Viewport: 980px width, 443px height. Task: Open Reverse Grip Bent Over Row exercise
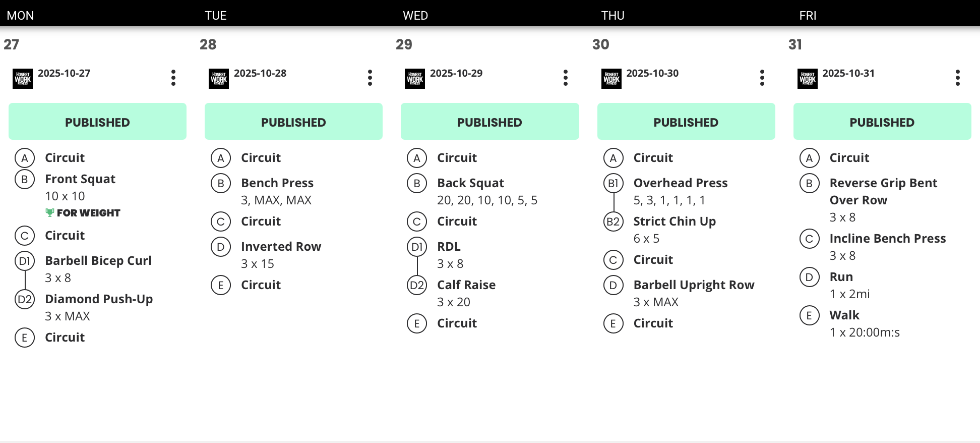coord(883,192)
